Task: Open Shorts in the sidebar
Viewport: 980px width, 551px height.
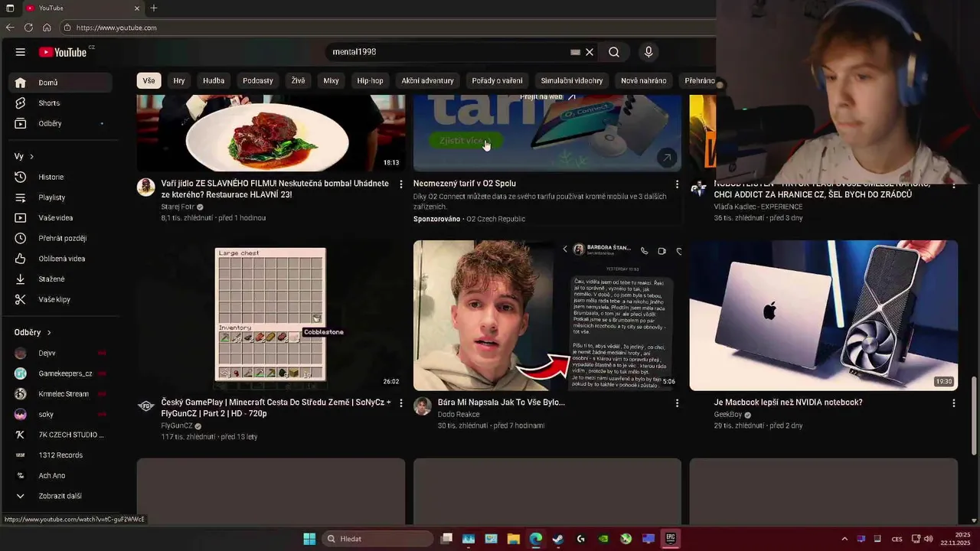Action: coord(61,103)
